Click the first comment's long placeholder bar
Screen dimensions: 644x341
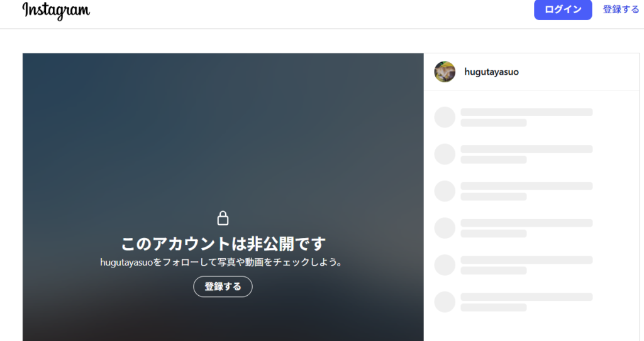(x=526, y=112)
